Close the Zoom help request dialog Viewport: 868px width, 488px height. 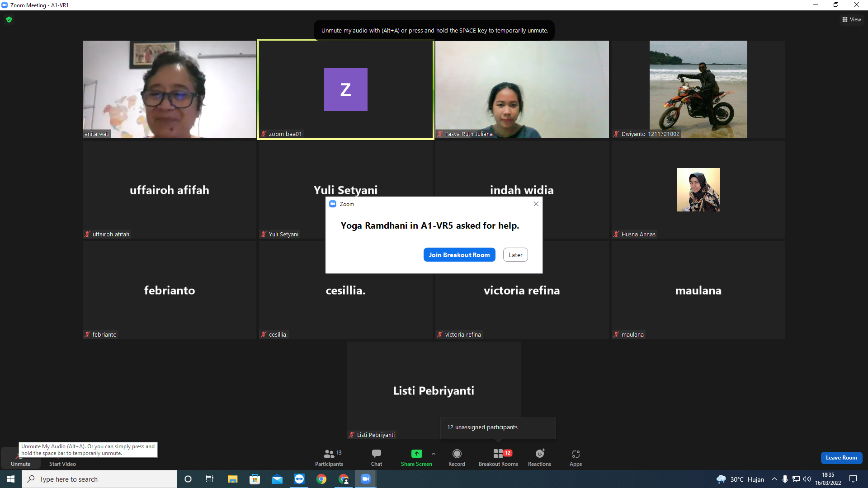(536, 204)
